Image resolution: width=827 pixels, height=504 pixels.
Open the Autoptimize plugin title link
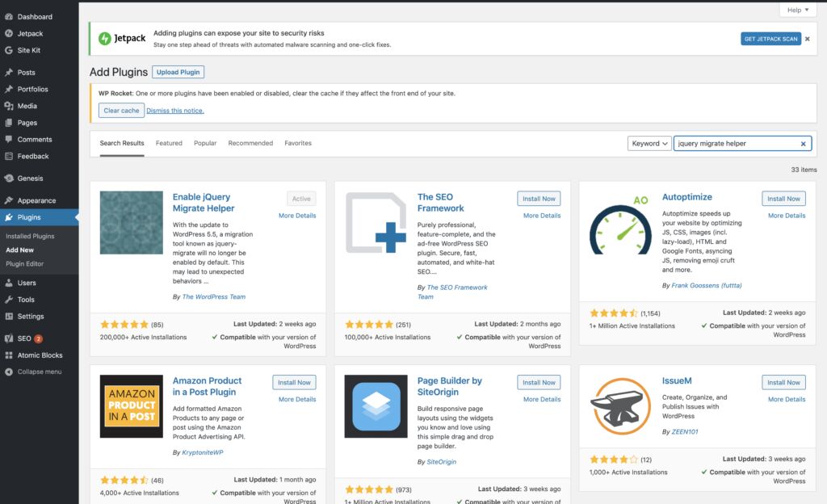pyautogui.click(x=687, y=196)
